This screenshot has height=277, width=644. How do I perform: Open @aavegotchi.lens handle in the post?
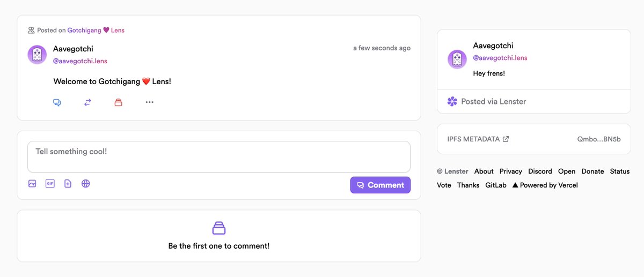coord(80,61)
